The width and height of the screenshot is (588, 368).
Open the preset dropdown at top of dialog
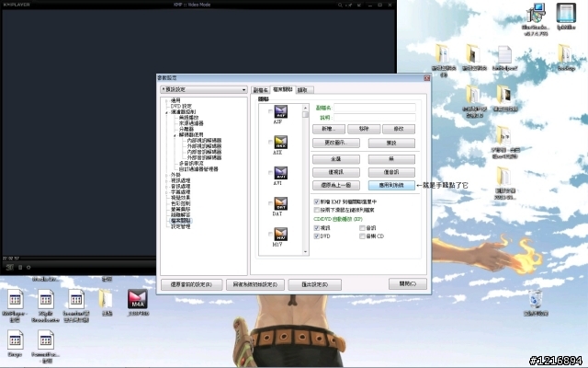click(x=204, y=90)
